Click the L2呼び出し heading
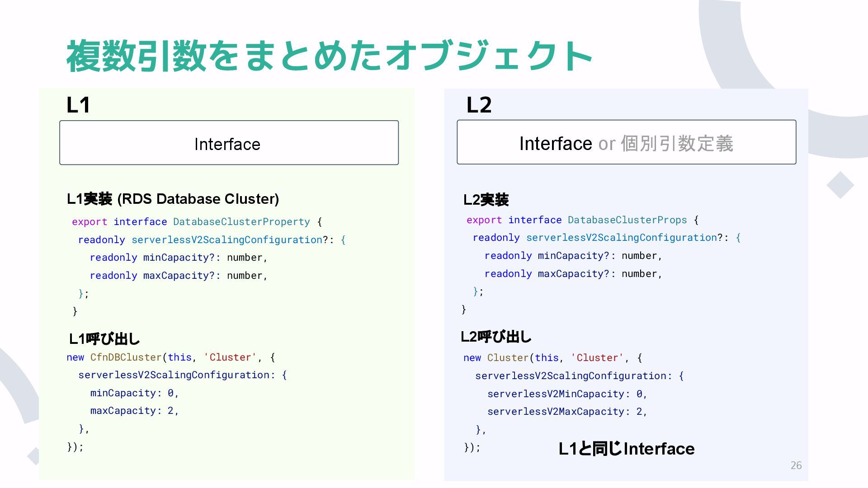The width and height of the screenshot is (868, 488). pos(496,337)
